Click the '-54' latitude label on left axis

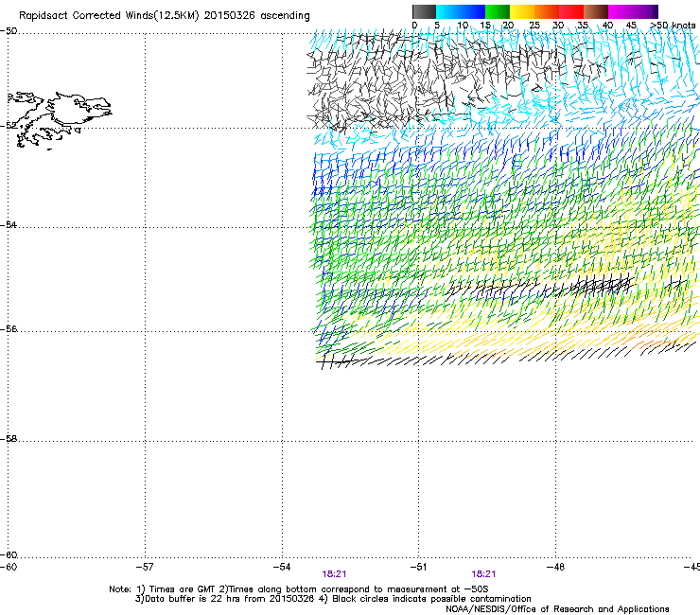coord(9,224)
